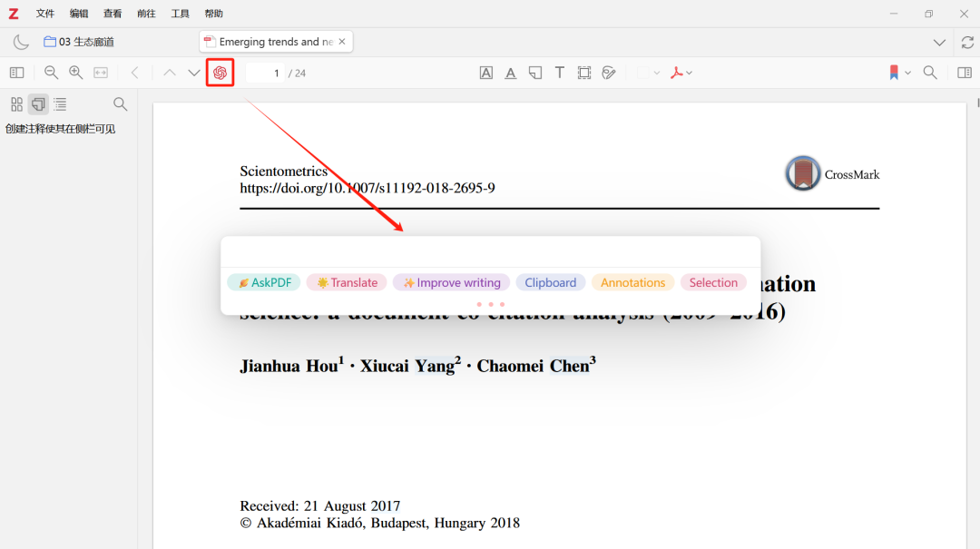The image size is (980, 549).
Task: Select the draw ink tool
Action: (609, 73)
